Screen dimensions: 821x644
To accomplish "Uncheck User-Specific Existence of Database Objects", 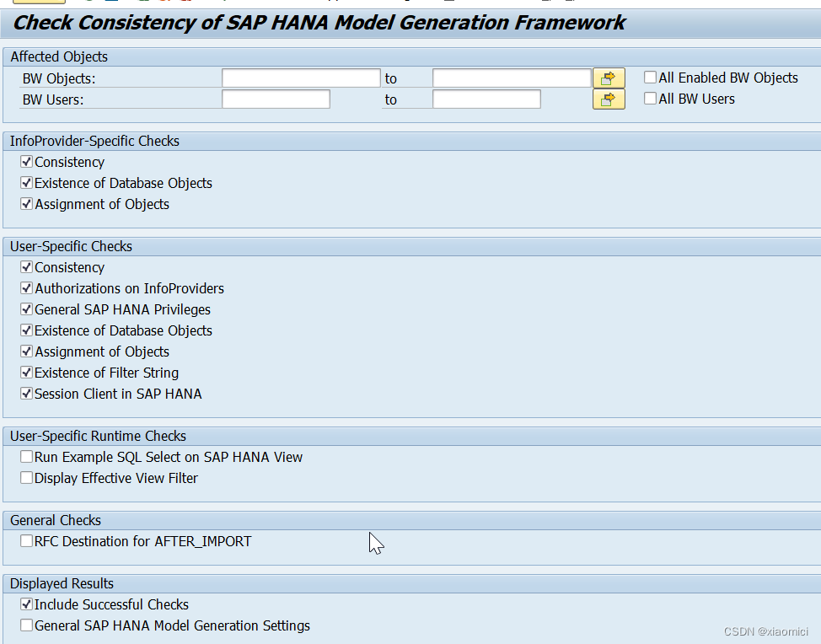I will 26,330.
